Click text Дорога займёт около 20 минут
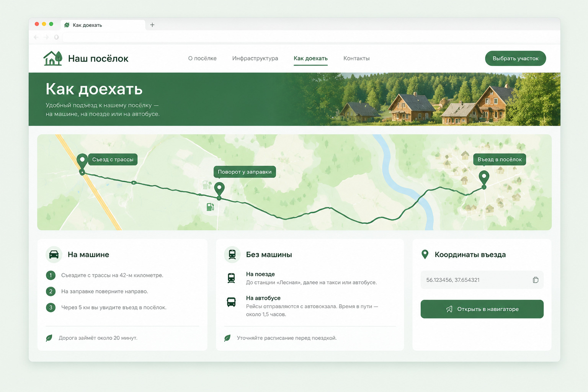The image size is (588, 392). pyautogui.click(x=98, y=338)
